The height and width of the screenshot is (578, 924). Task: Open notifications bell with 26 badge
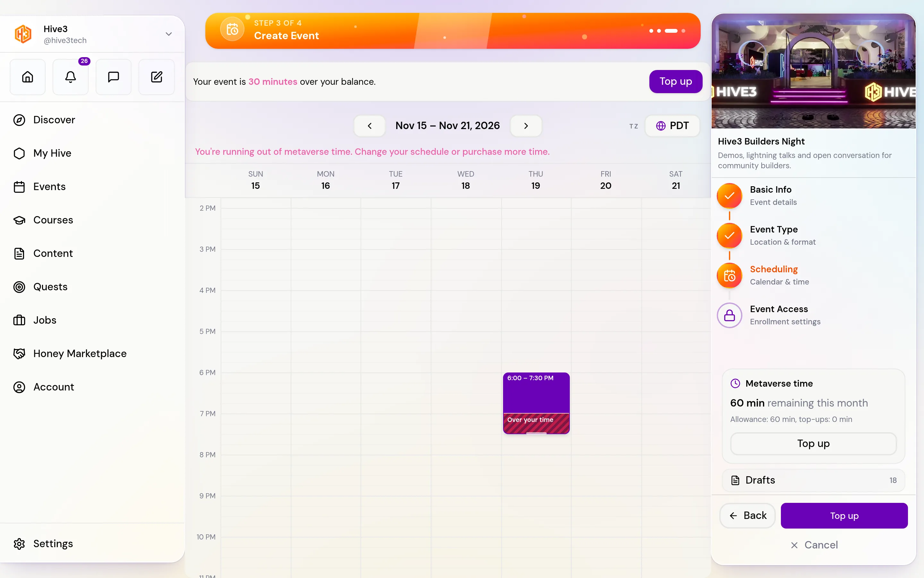pos(71,77)
